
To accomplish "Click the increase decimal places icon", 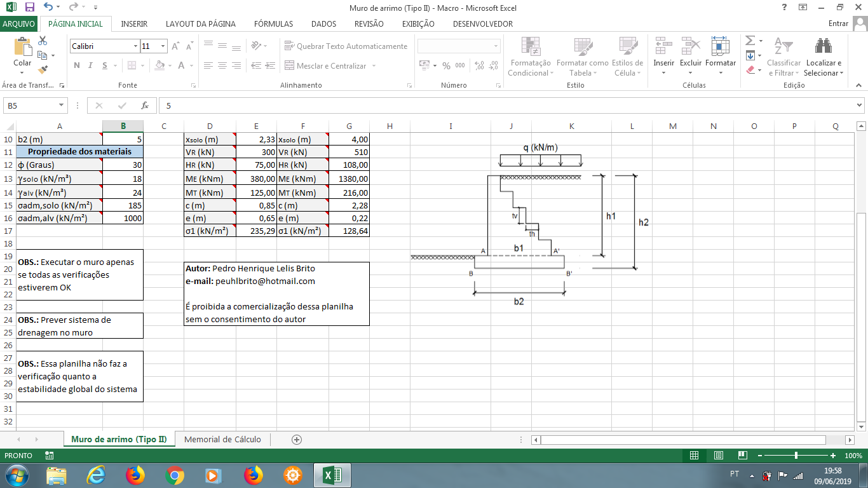I will click(x=479, y=65).
